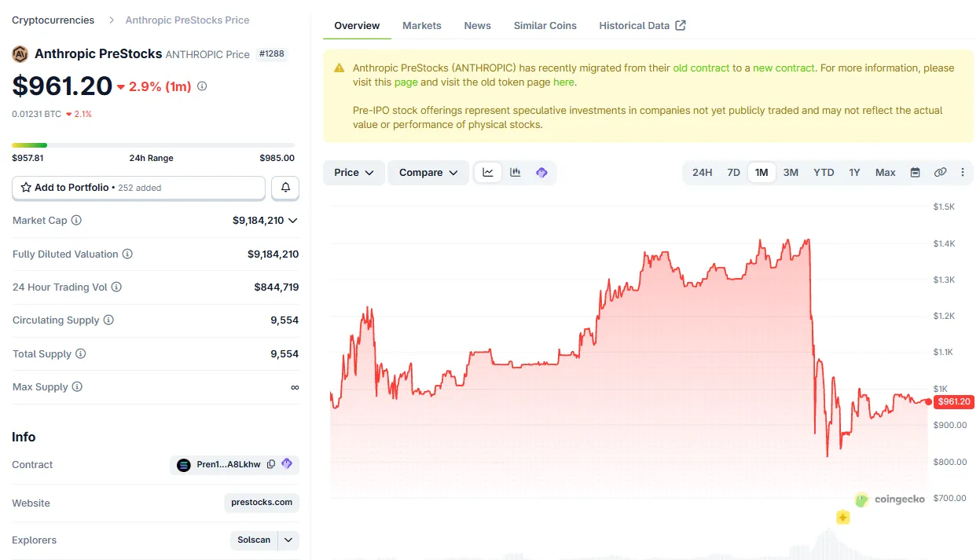Click the star icon in Add to Portfolio
This screenshot has height=560, width=980.
pyautogui.click(x=26, y=188)
